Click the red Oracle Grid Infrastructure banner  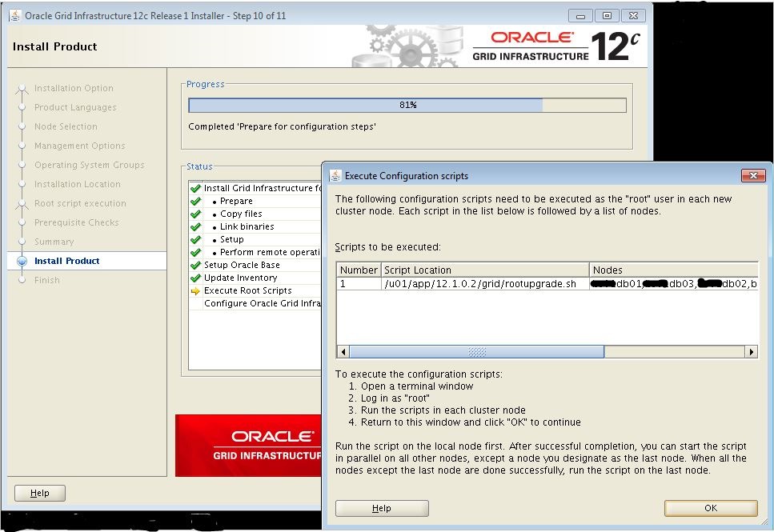pyautogui.click(x=248, y=446)
